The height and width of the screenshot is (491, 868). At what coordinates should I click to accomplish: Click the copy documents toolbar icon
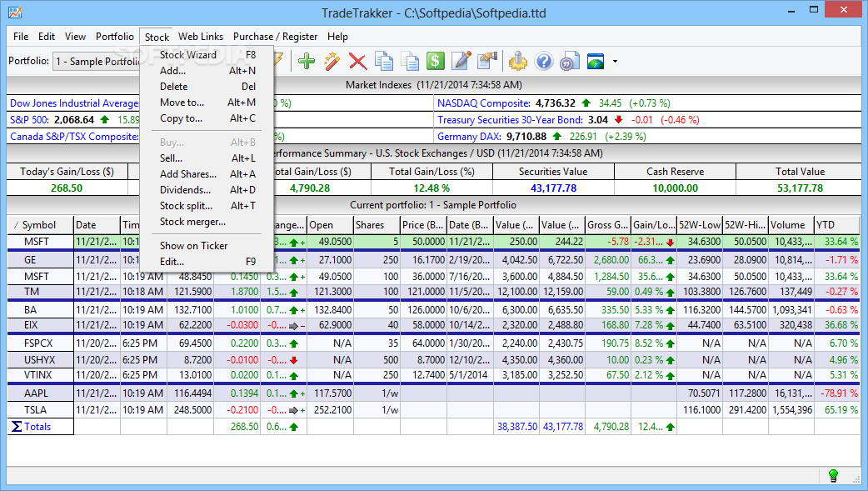[x=384, y=61]
